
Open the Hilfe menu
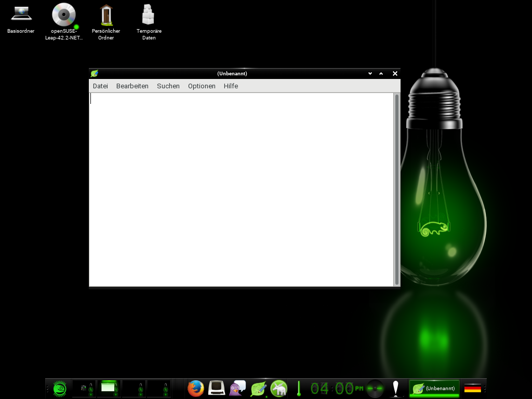pyautogui.click(x=231, y=86)
